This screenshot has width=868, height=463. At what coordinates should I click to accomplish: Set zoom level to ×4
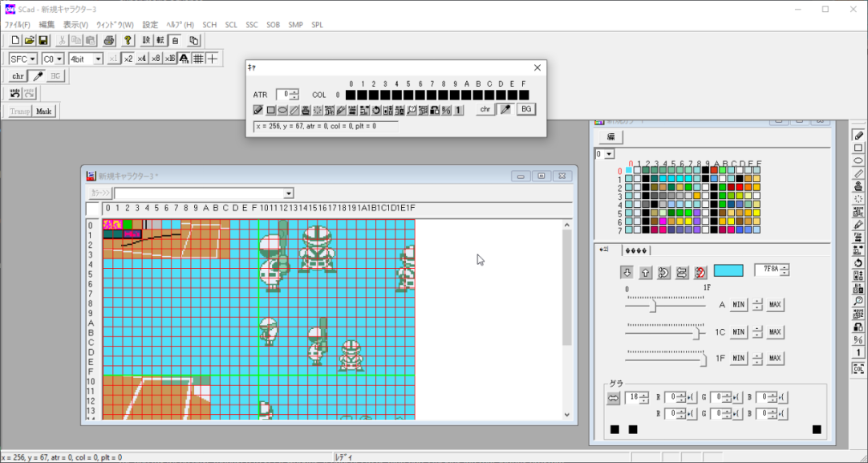pyautogui.click(x=142, y=59)
